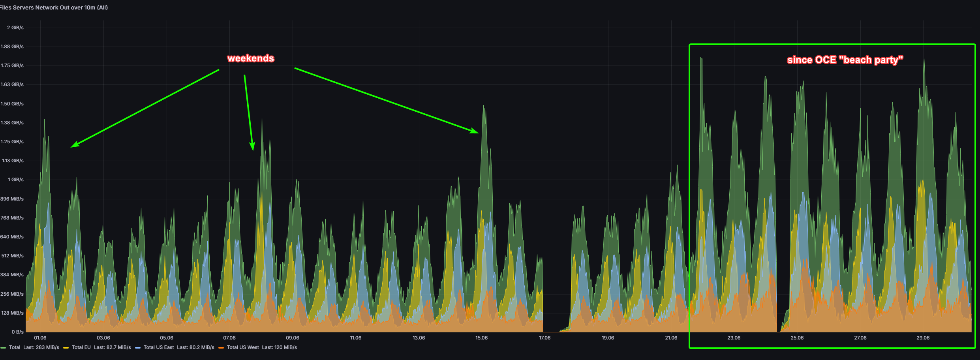
Task: Toggle the Total US East legend series
Action: (x=159, y=347)
